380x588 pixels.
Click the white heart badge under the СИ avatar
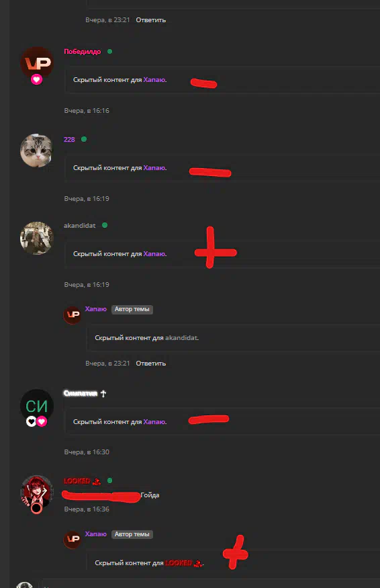(32, 421)
